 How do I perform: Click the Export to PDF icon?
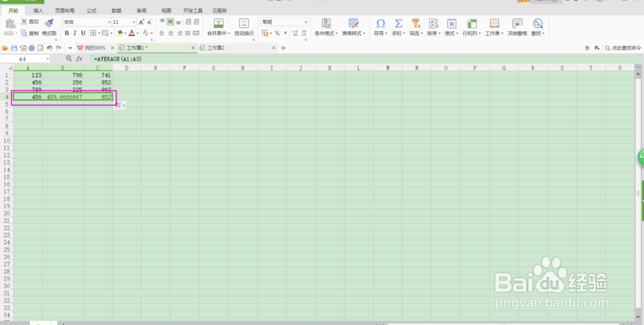(x=23, y=48)
